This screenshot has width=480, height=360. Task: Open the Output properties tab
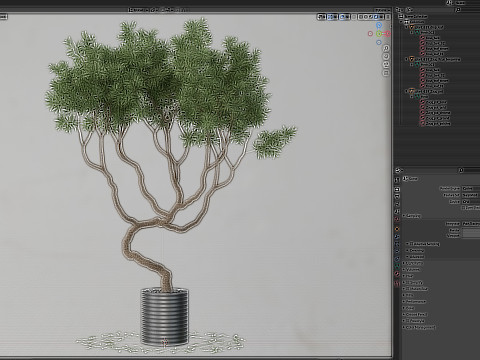coord(397,196)
